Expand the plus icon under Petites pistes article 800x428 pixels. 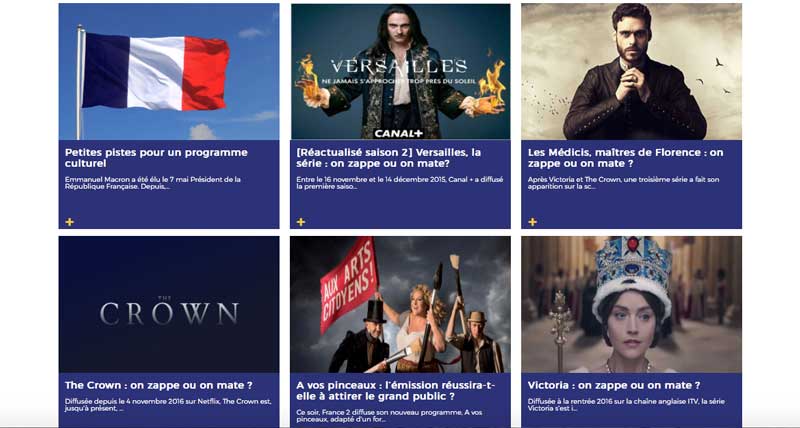pyautogui.click(x=70, y=222)
